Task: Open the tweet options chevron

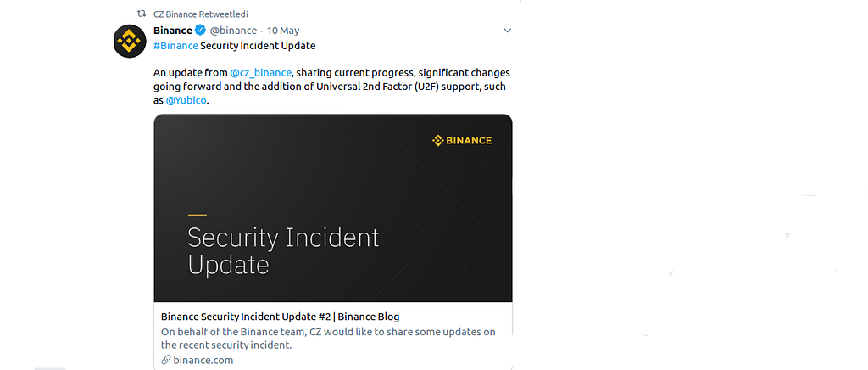Action: (x=507, y=31)
